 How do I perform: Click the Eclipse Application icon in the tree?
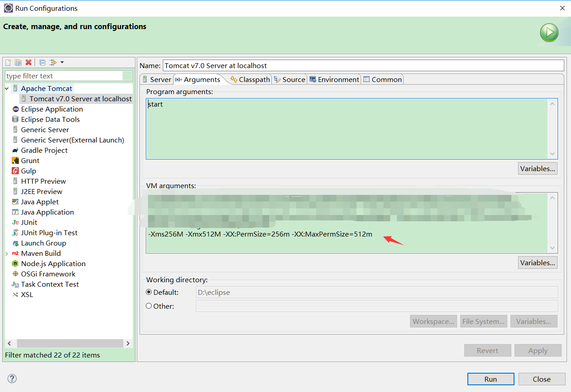pos(15,109)
